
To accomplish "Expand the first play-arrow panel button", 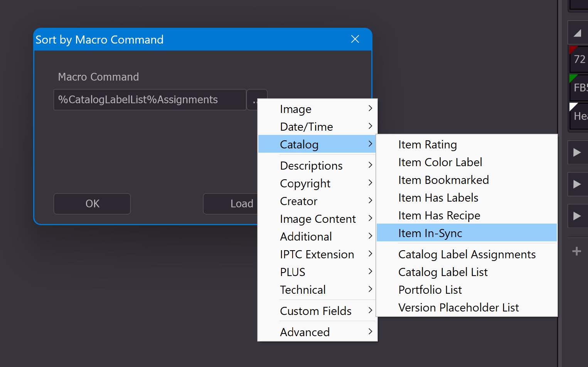I will [577, 152].
